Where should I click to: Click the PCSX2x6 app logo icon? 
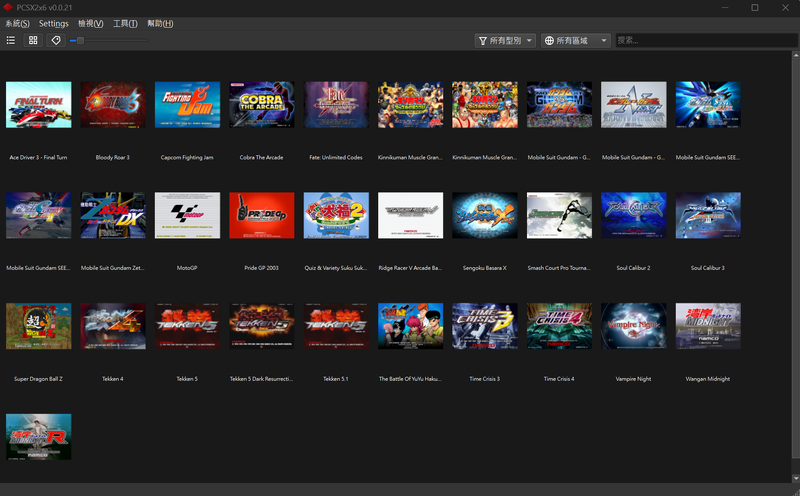pos(8,7)
